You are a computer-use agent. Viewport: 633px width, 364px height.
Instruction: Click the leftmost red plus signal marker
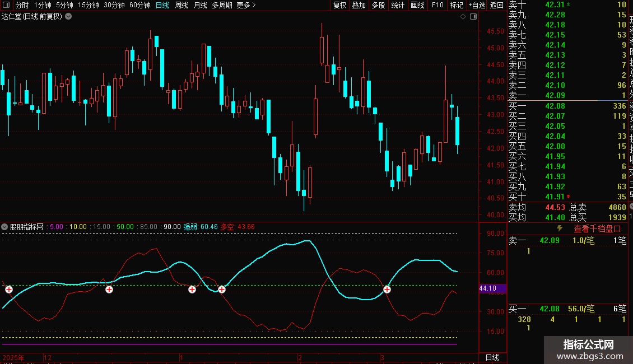pyautogui.click(x=9, y=289)
